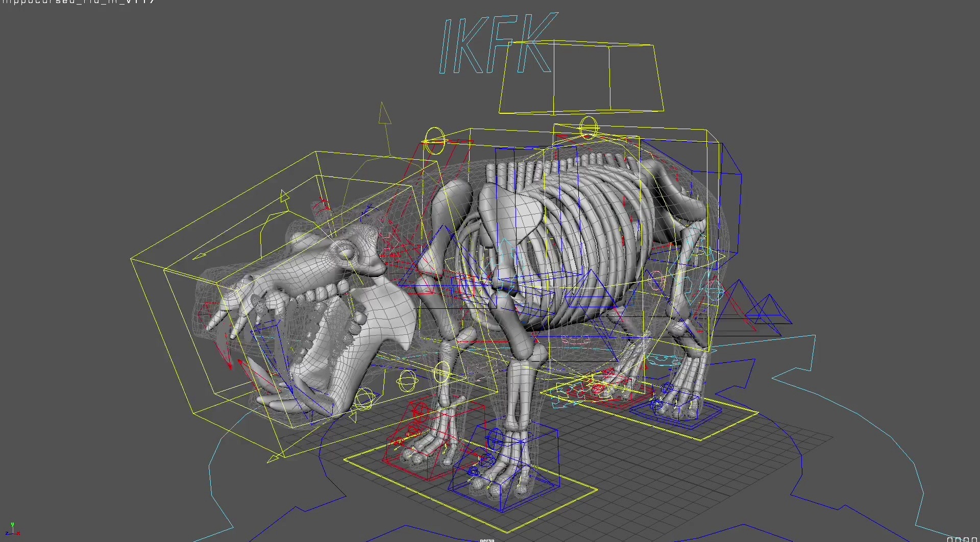Click the XYZ axis indicator in the corner
This screenshot has width=980, height=542.
(x=13, y=530)
